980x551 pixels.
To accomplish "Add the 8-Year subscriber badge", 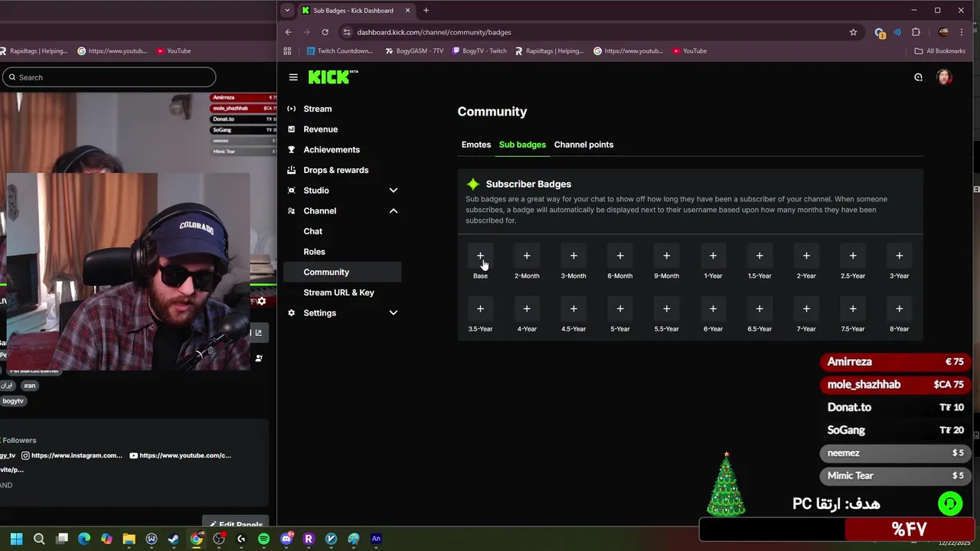I will point(900,308).
